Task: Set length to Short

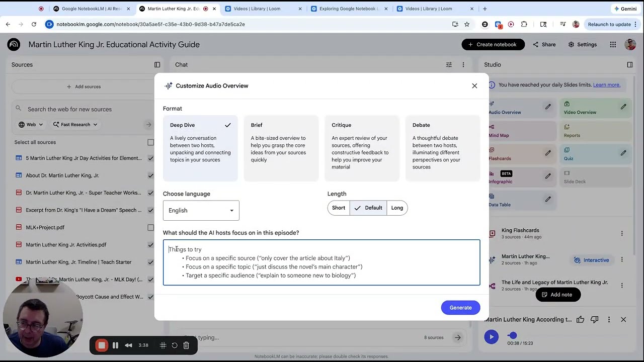Action: point(339,208)
